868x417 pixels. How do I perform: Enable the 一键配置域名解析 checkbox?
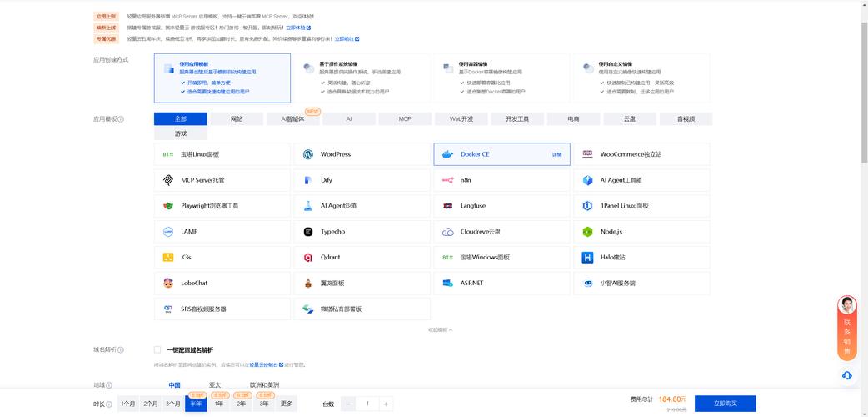[x=157, y=350]
